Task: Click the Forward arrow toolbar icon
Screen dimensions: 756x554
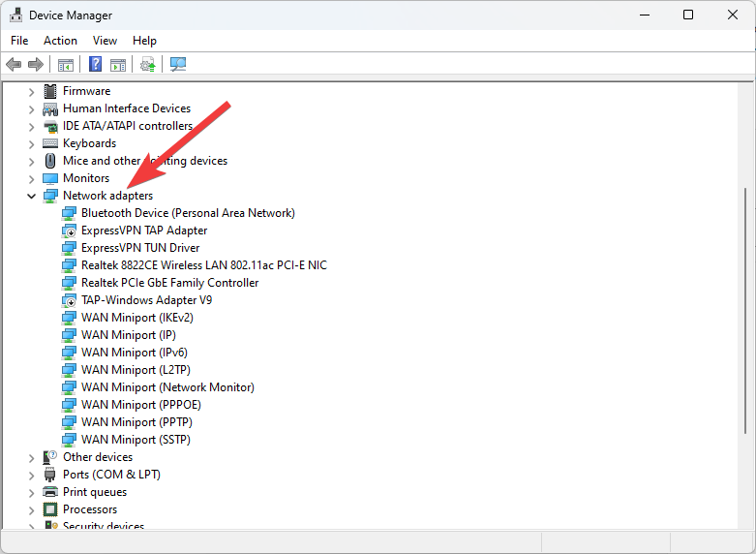Action: (x=36, y=65)
